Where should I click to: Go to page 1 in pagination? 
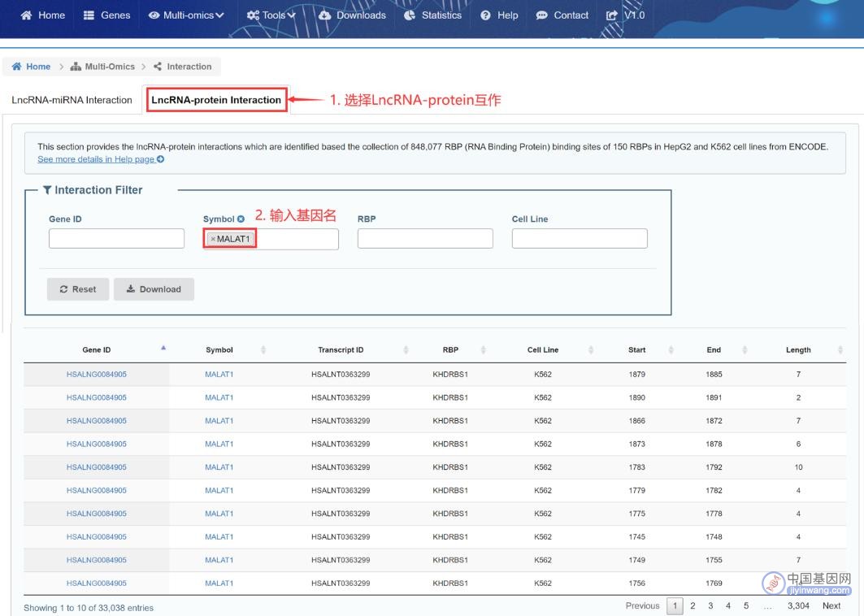pos(675,605)
